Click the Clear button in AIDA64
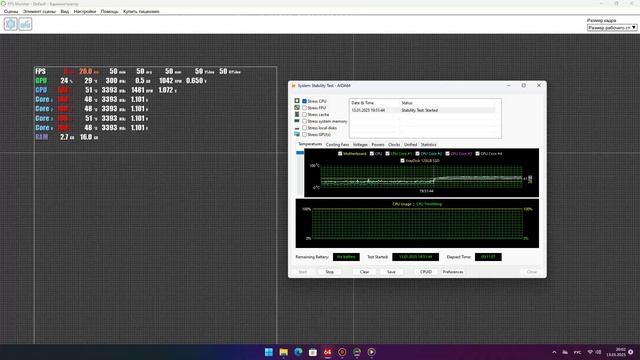The image size is (640, 360). (364, 272)
